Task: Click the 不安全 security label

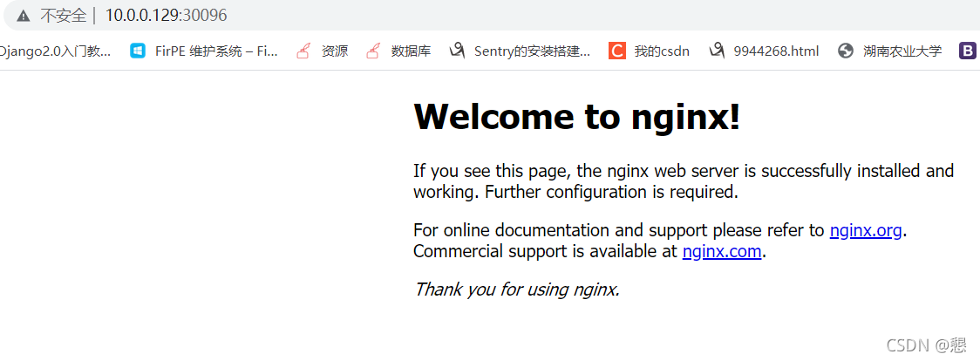Action: [x=63, y=16]
